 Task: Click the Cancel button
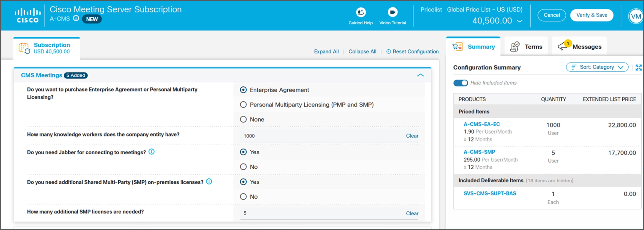pyautogui.click(x=552, y=15)
